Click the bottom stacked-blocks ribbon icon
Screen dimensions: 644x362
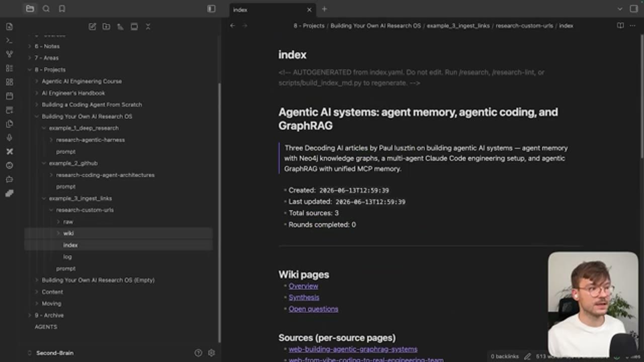tap(9, 193)
